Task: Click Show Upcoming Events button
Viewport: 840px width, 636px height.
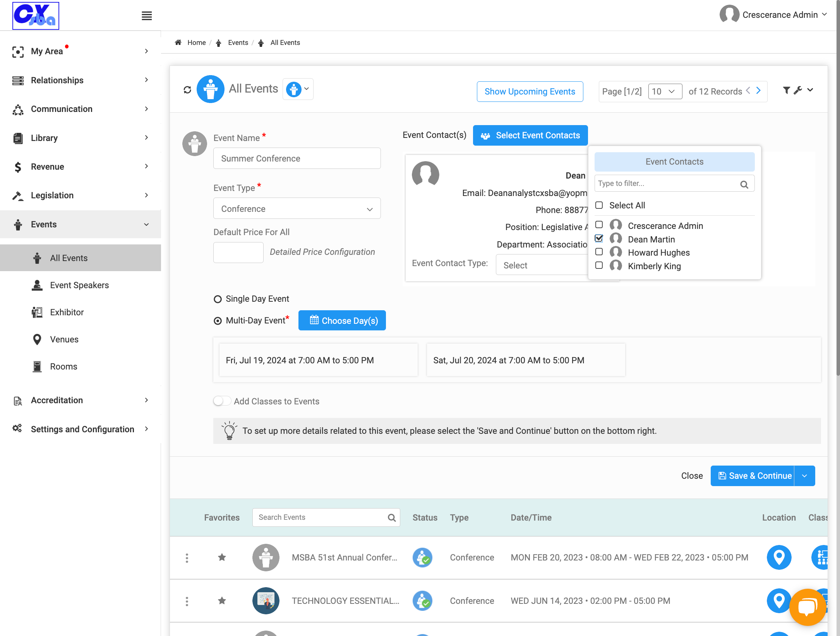Action: pos(530,91)
